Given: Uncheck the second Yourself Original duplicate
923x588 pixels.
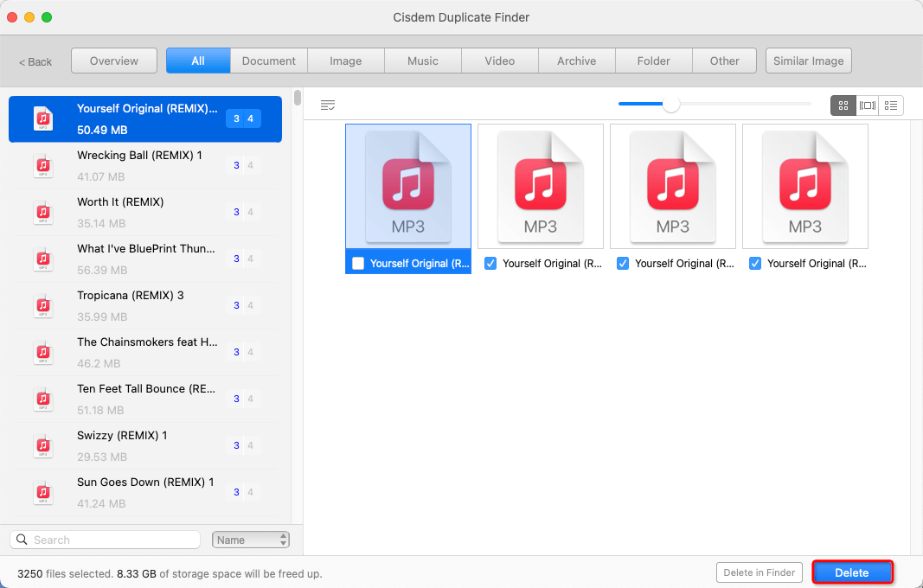Looking at the screenshot, I should pos(490,263).
